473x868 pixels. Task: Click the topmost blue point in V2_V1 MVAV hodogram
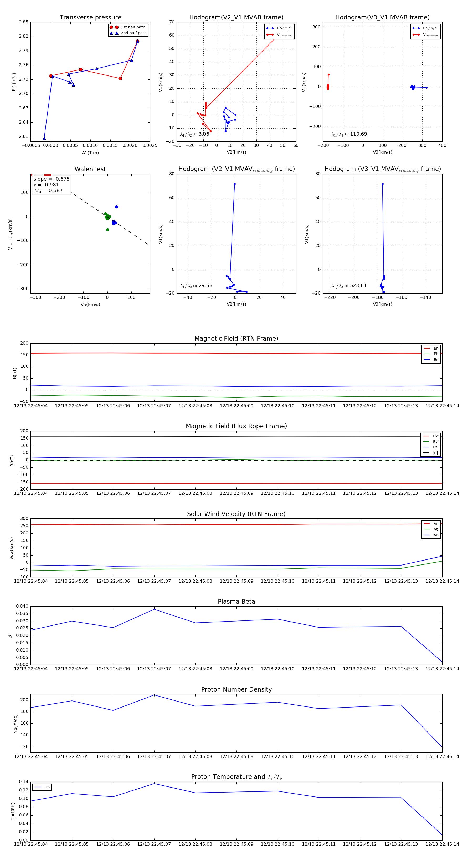coord(235,184)
